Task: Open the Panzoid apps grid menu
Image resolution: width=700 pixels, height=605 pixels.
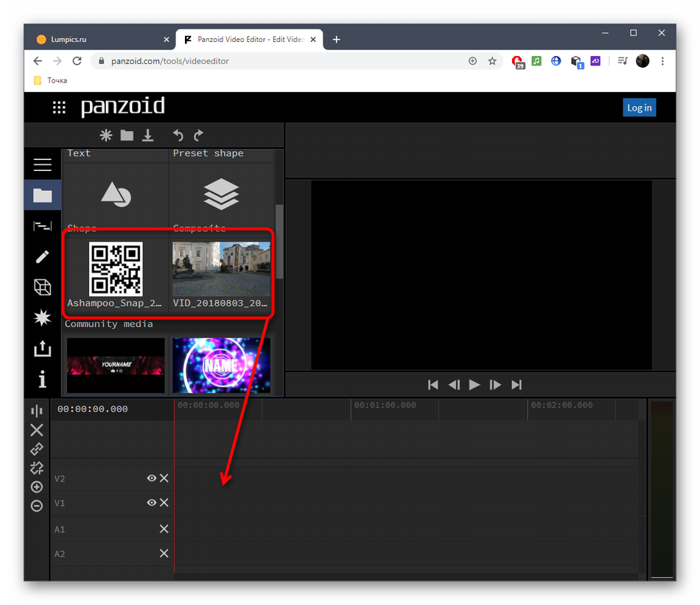Action: coord(59,108)
